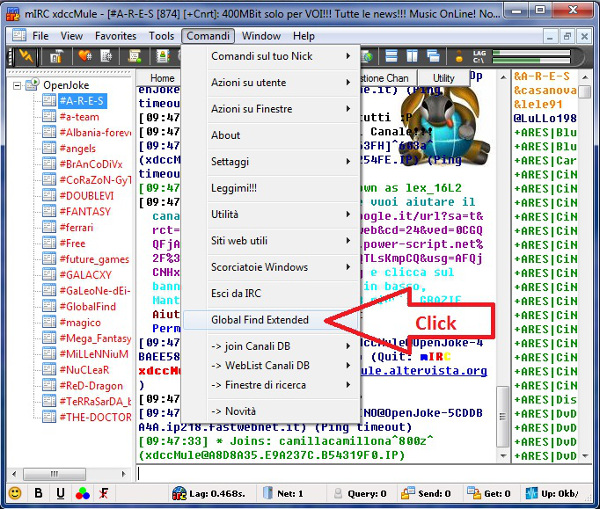
Task: Expand the Azioni su utente submenu
Action: point(270,82)
